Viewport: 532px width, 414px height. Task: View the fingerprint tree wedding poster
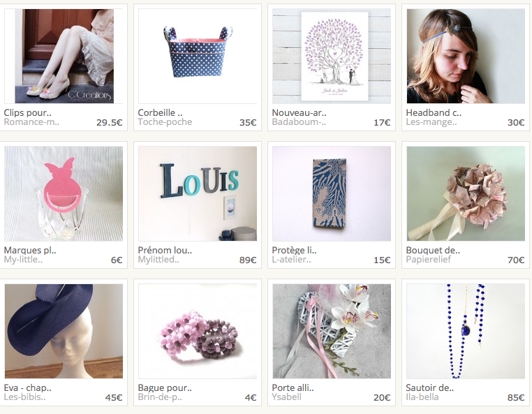pyautogui.click(x=332, y=56)
